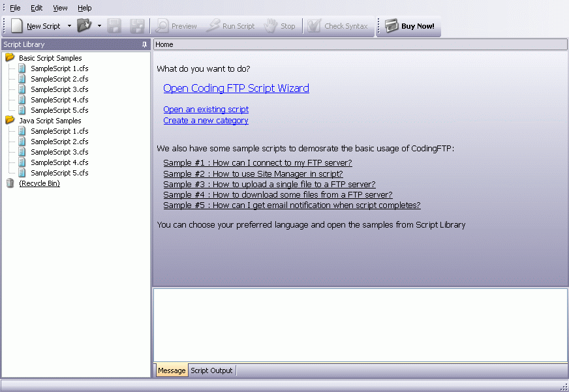Click the Save toolbar icon
Image resolution: width=569 pixels, height=392 pixels.
(114, 26)
